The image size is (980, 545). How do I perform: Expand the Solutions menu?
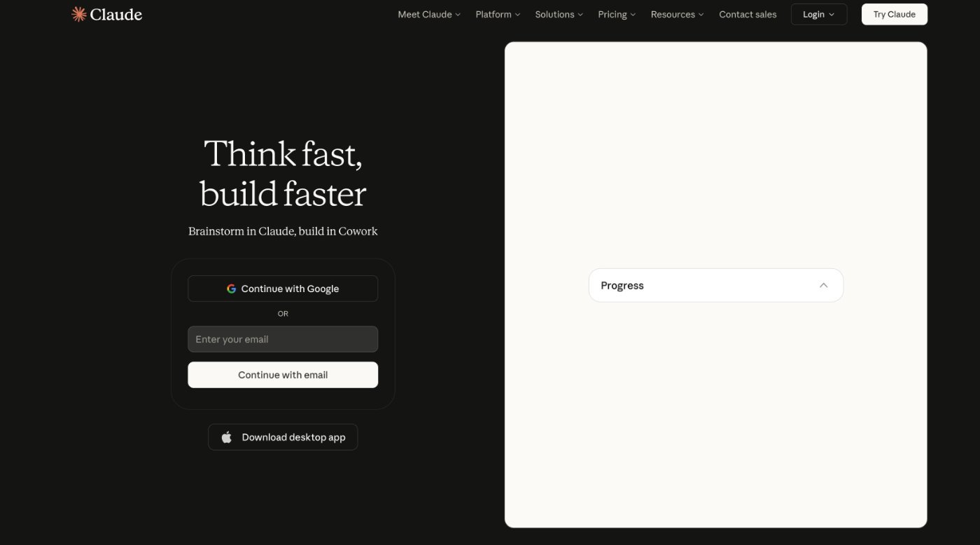pos(559,14)
